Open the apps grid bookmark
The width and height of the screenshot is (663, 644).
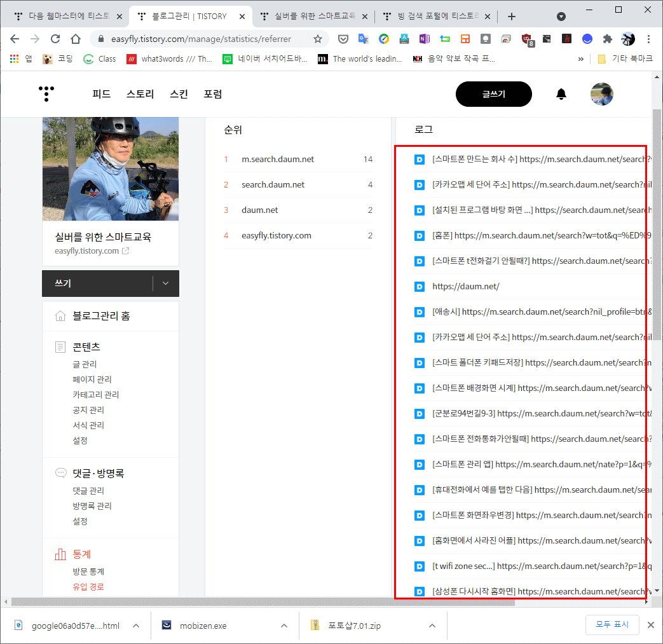[x=15, y=58]
